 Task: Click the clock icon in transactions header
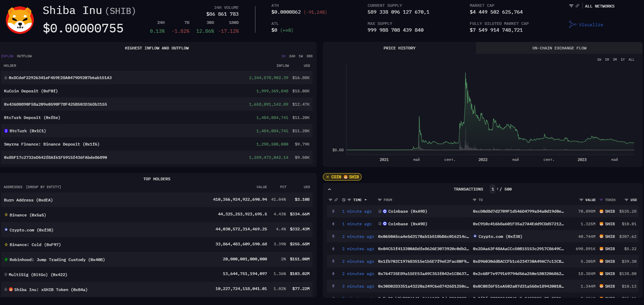[x=344, y=200]
